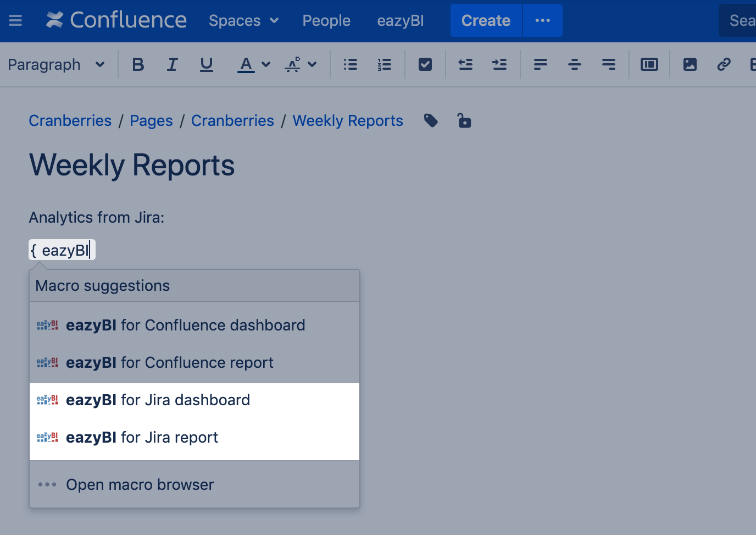756x535 pixels.
Task: Open the page layouts tool
Action: [649, 64]
